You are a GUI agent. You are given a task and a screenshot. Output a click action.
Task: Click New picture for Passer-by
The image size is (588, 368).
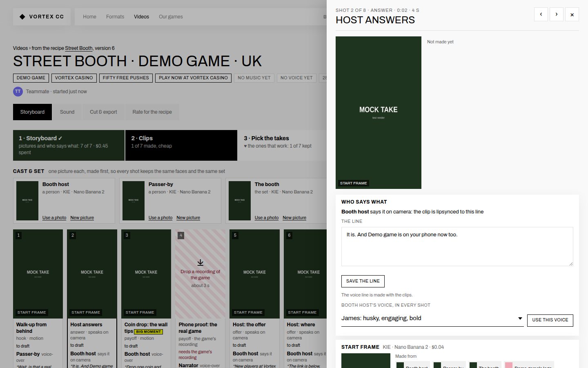pyautogui.click(x=188, y=218)
